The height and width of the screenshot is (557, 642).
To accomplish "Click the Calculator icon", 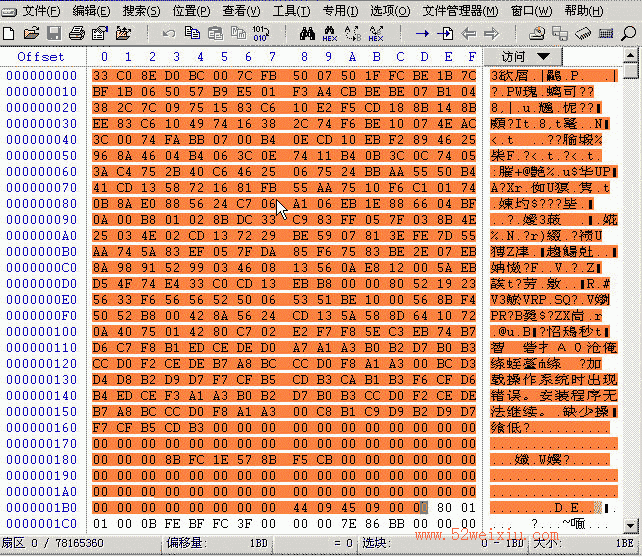I will pyautogui.click(x=606, y=33).
